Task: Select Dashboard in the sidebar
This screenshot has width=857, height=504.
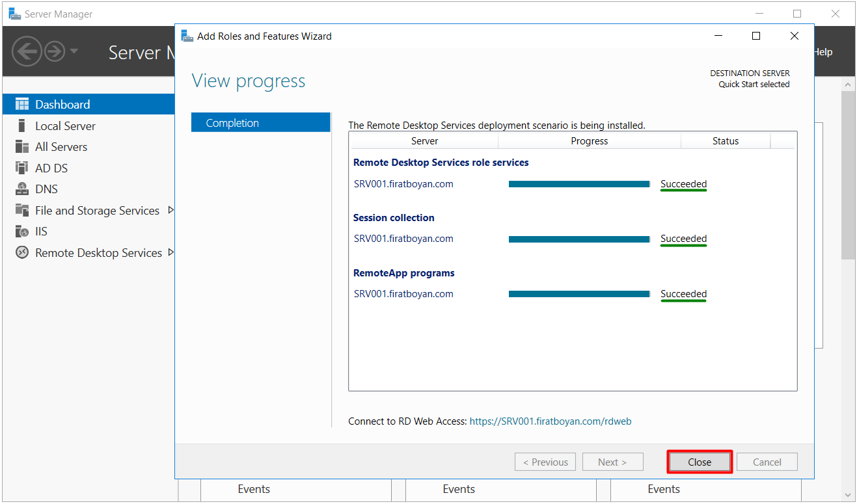Action: [88, 104]
